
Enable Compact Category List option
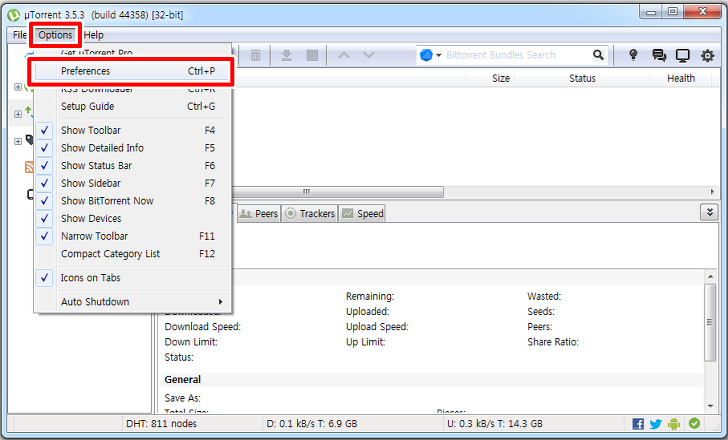click(x=133, y=254)
